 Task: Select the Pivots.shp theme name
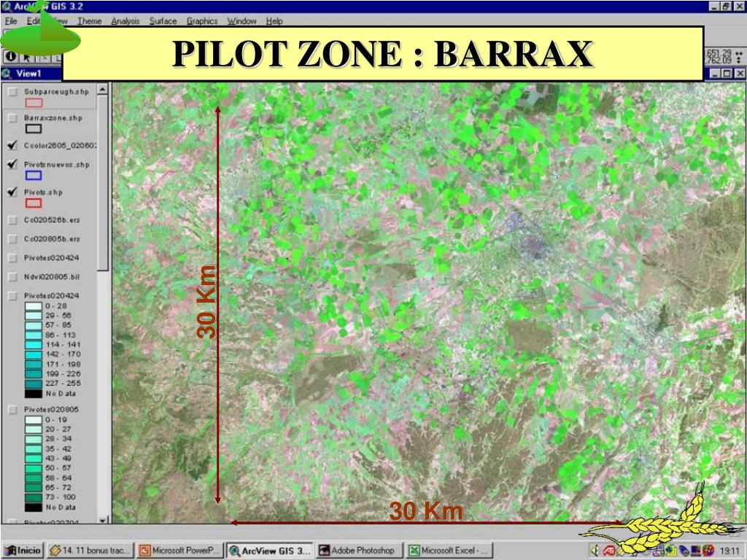point(43,192)
